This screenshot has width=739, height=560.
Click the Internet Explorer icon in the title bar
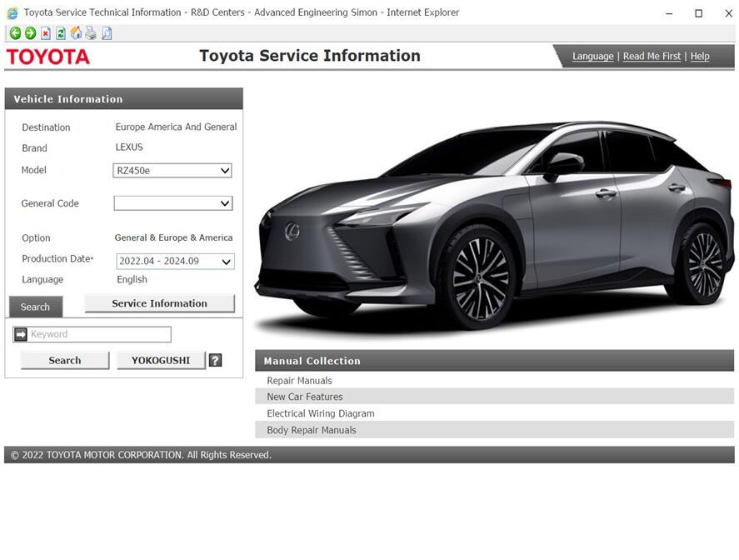click(x=12, y=12)
